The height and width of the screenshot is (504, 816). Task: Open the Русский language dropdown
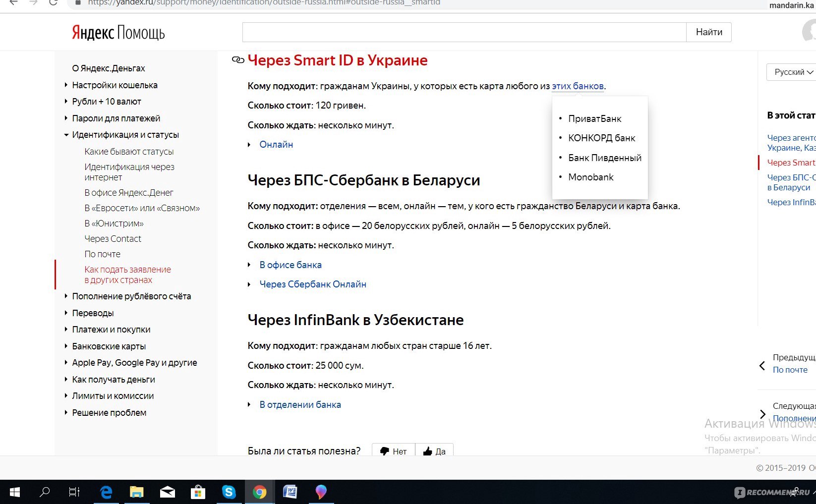coord(791,72)
